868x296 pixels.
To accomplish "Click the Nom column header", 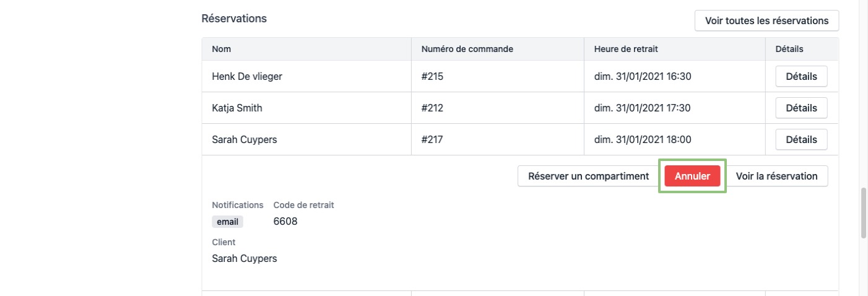I will point(222,49).
